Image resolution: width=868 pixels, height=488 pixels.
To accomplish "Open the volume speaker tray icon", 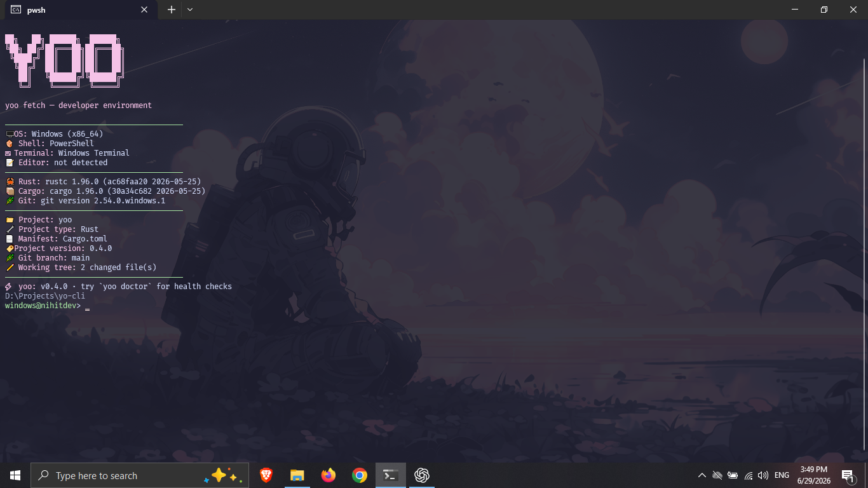I will (763, 475).
